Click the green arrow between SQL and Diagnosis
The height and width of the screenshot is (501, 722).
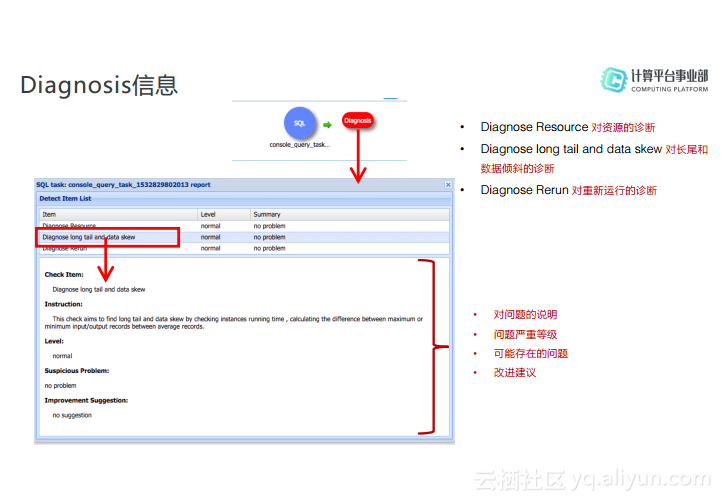tap(327, 125)
